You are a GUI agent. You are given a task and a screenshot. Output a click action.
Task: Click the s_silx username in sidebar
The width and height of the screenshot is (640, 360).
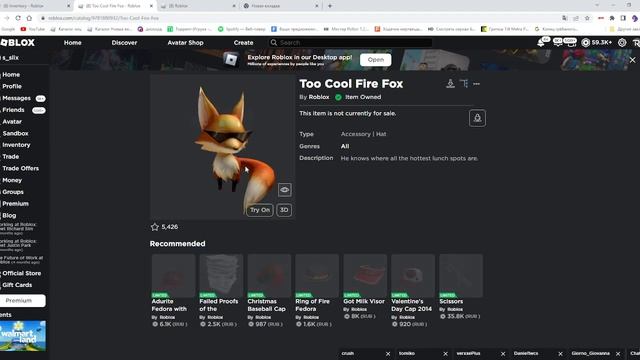click(x=11, y=58)
